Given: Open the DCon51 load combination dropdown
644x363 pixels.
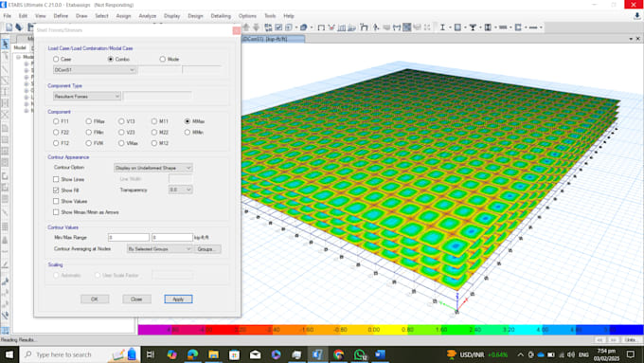Looking at the screenshot, I should [95, 70].
